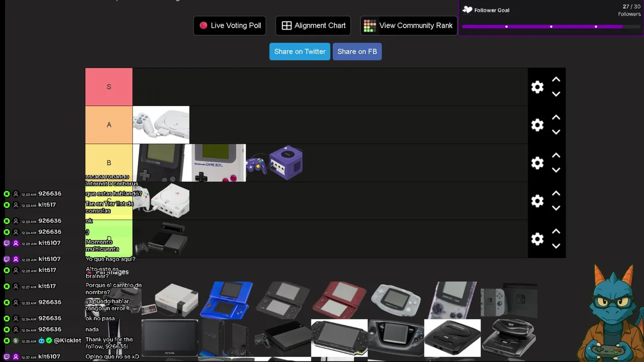This screenshot has width=644, height=362.
Task: Move the D tier row down
Action: 556,246
